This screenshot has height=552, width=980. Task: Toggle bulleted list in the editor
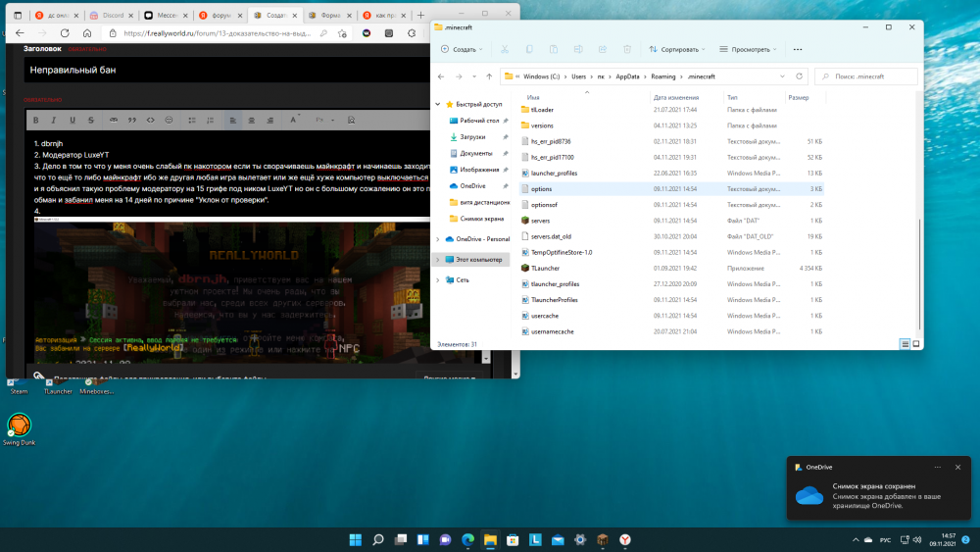[192, 120]
